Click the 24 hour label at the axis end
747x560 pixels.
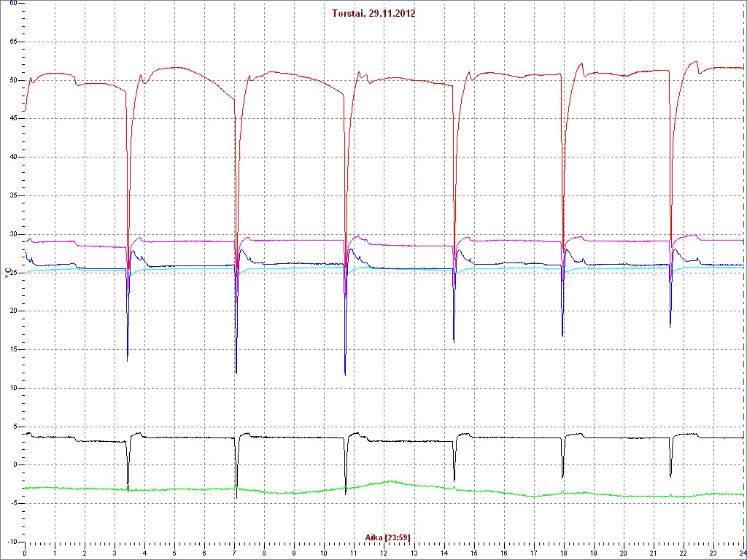point(741,553)
